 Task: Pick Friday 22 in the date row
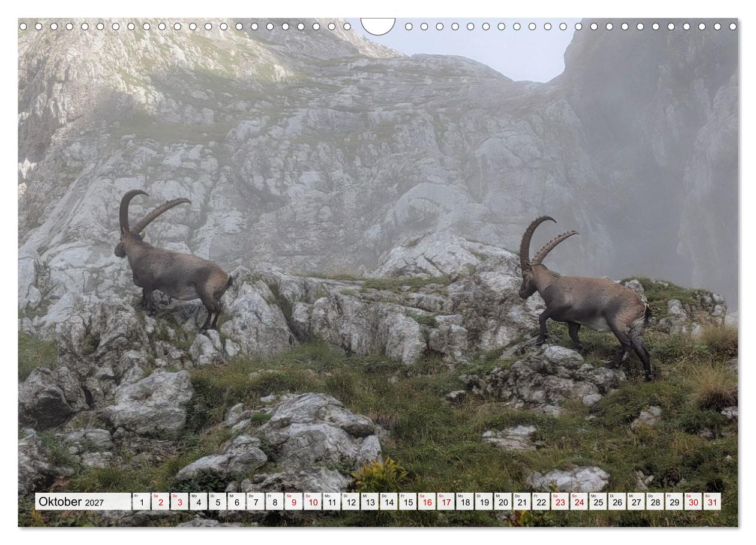(x=541, y=502)
